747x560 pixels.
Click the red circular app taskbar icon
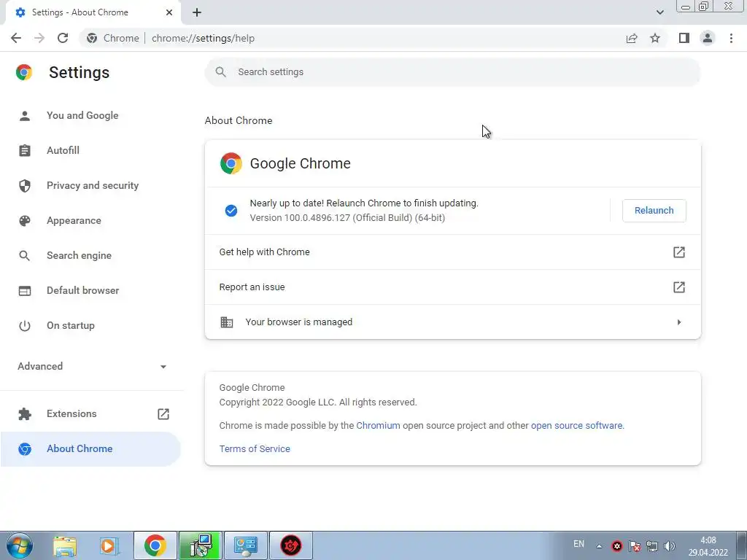click(x=291, y=545)
